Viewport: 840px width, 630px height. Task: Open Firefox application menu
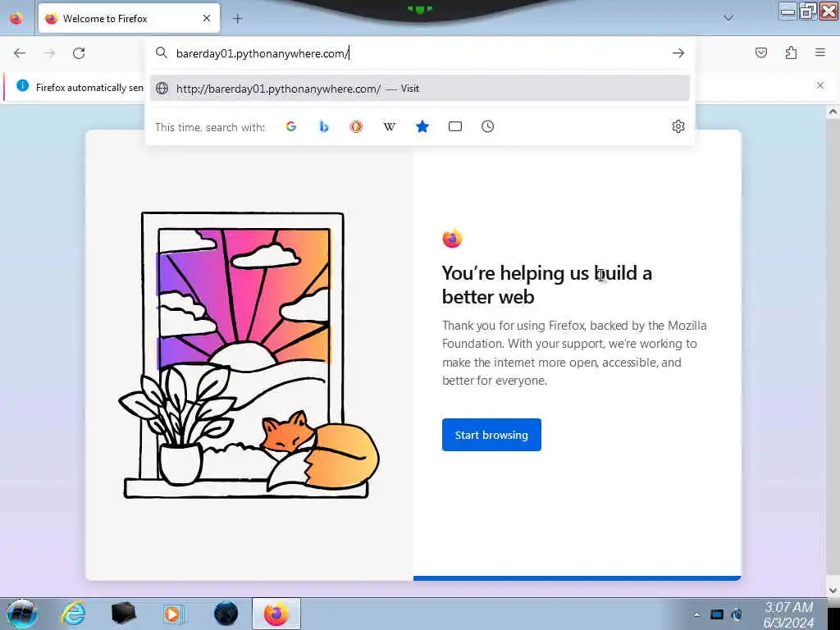pyautogui.click(x=820, y=52)
